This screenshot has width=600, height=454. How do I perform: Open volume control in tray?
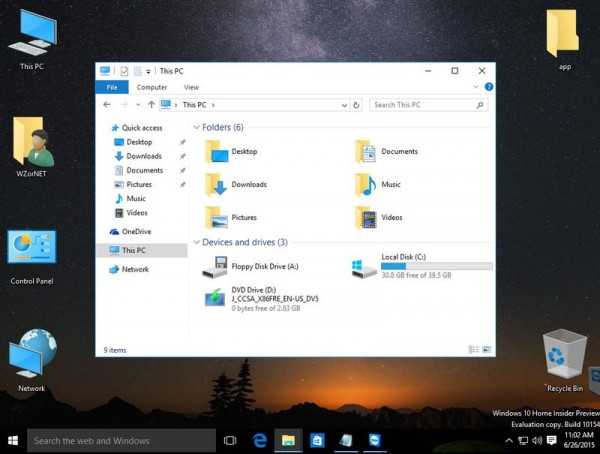pos(537,441)
